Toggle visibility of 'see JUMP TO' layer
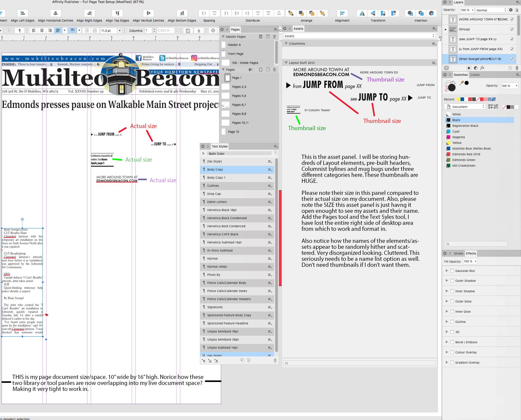Screen dimensions: 521x420 [512, 39]
